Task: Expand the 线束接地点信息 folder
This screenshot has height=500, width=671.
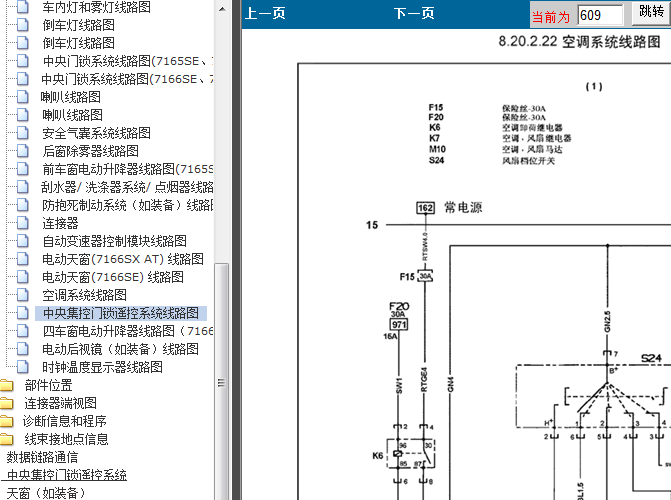Action: click(x=66, y=439)
